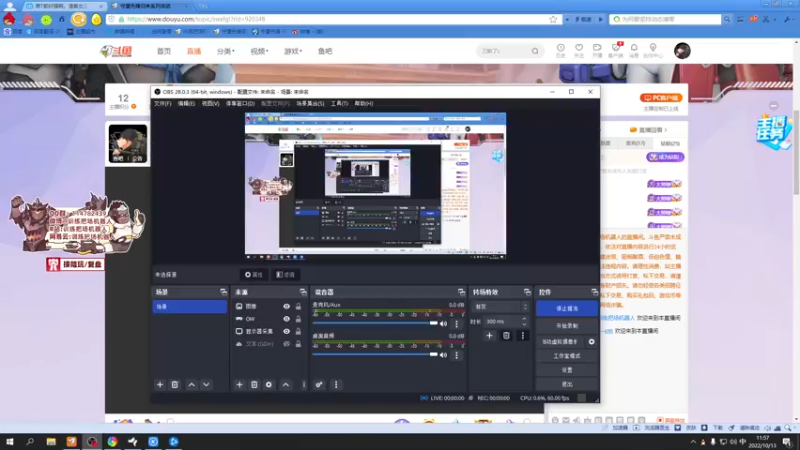Toggle visibility of OW source
Image resolution: width=800 pixels, height=450 pixels.
pos(286,319)
